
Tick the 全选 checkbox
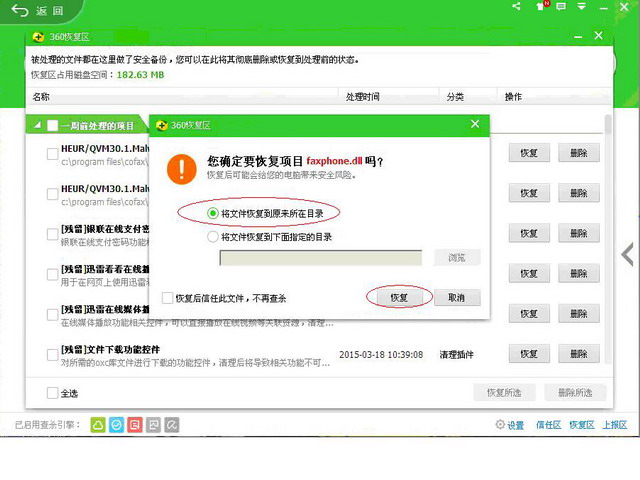click(52, 393)
